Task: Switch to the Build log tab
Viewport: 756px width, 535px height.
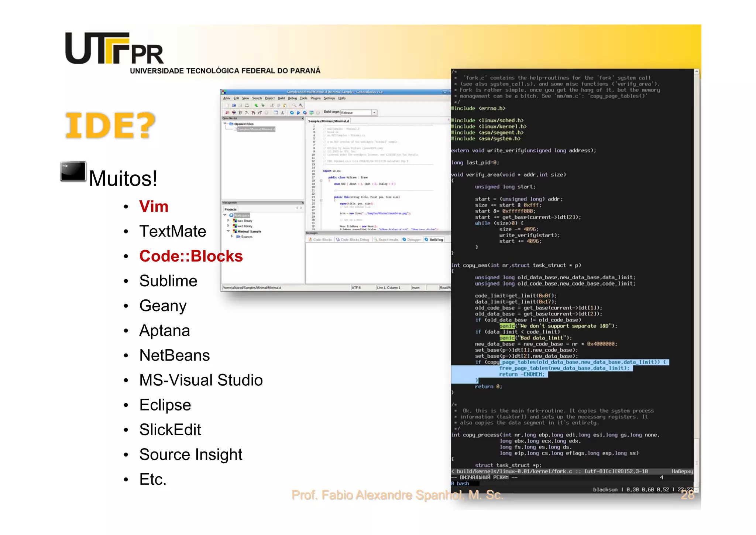Action: tap(434, 239)
